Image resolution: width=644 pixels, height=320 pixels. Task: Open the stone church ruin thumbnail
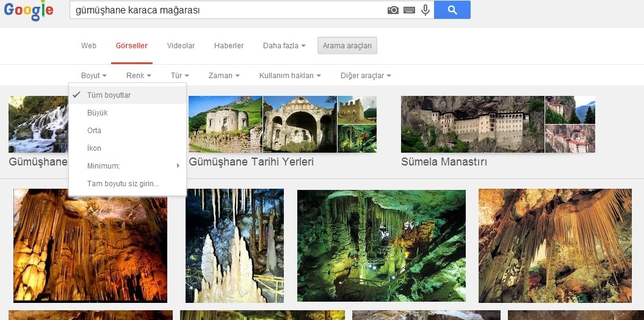225,124
